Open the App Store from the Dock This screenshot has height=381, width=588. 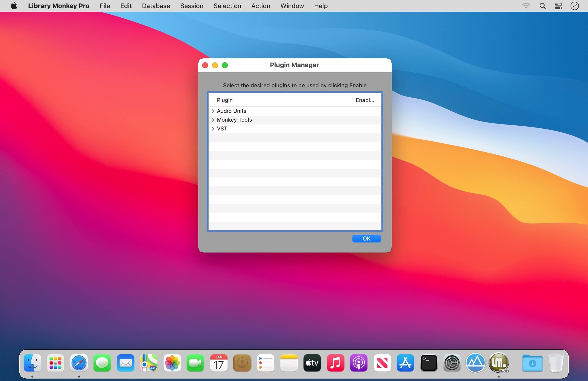(x=405, y=363)
